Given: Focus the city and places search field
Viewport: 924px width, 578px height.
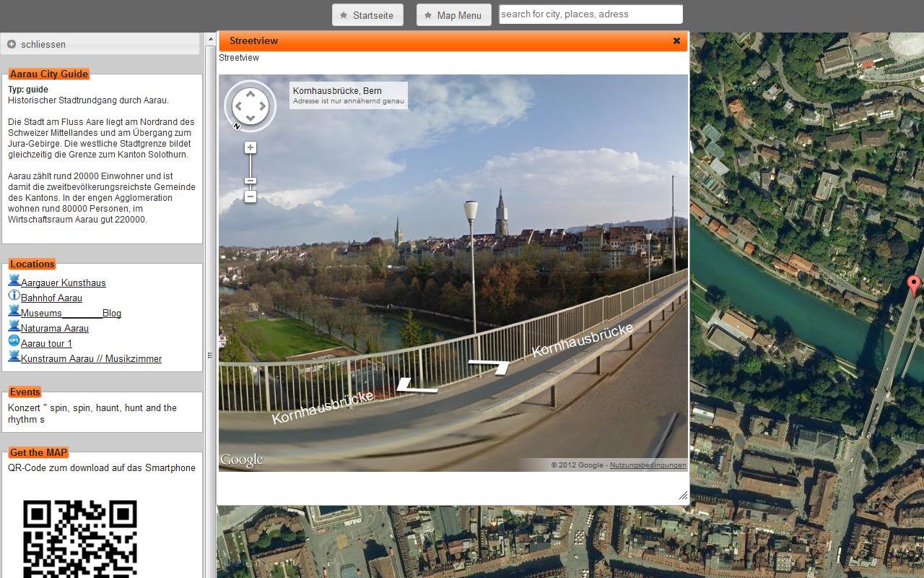Looking at the screenshot, I should [590, 14].
